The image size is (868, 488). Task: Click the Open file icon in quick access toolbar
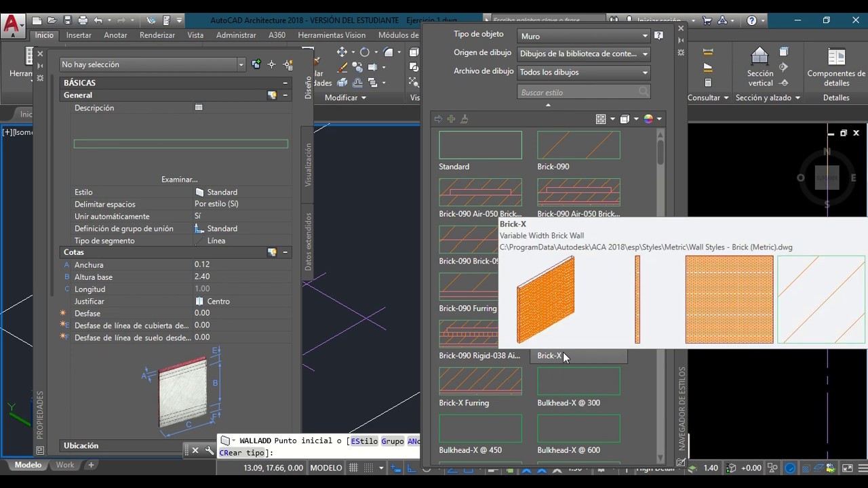click(52, 21)
